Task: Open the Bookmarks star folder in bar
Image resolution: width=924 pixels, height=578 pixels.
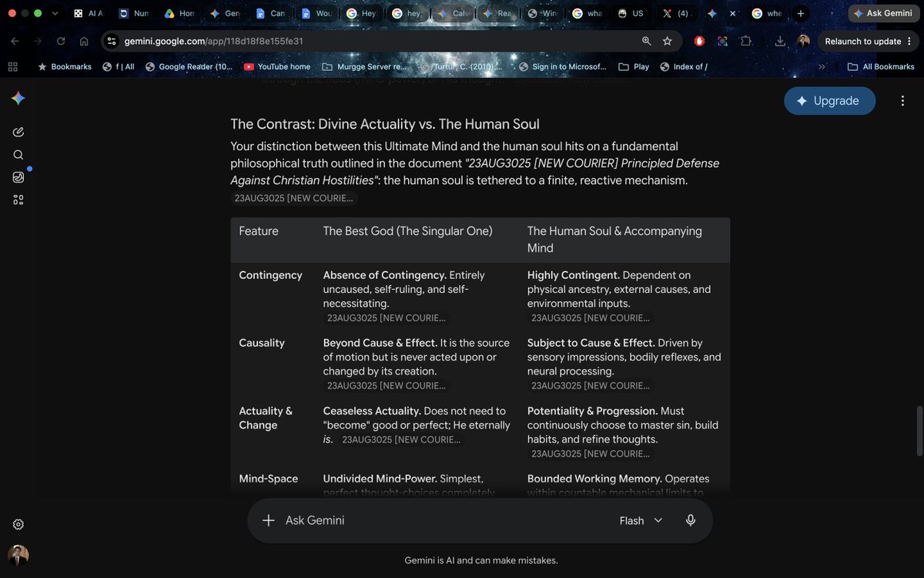Action: 65,67
